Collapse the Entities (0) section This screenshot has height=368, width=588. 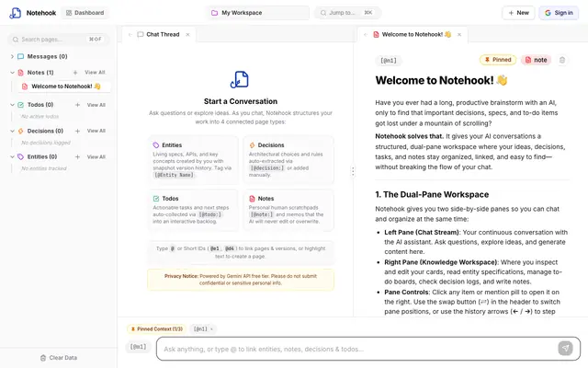[x=12, y=157]
